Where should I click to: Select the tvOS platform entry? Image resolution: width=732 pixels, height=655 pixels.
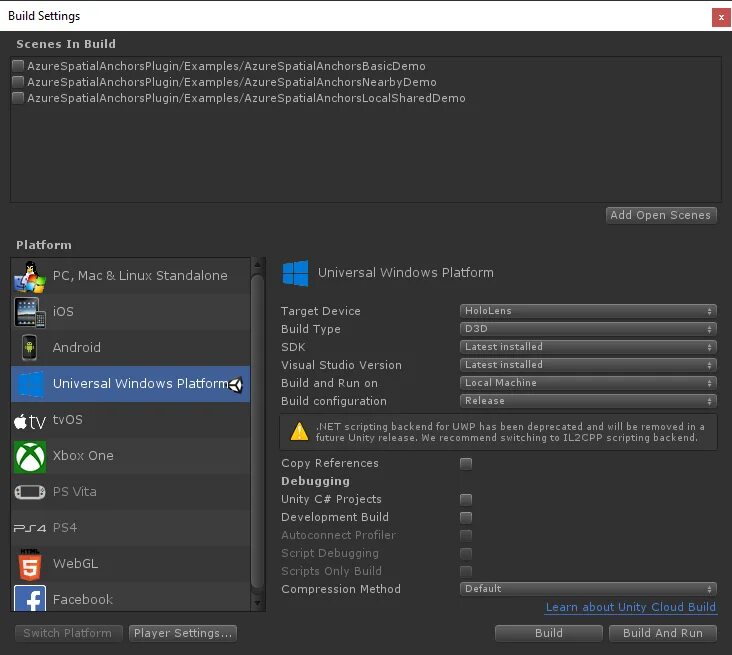point(130,420)
